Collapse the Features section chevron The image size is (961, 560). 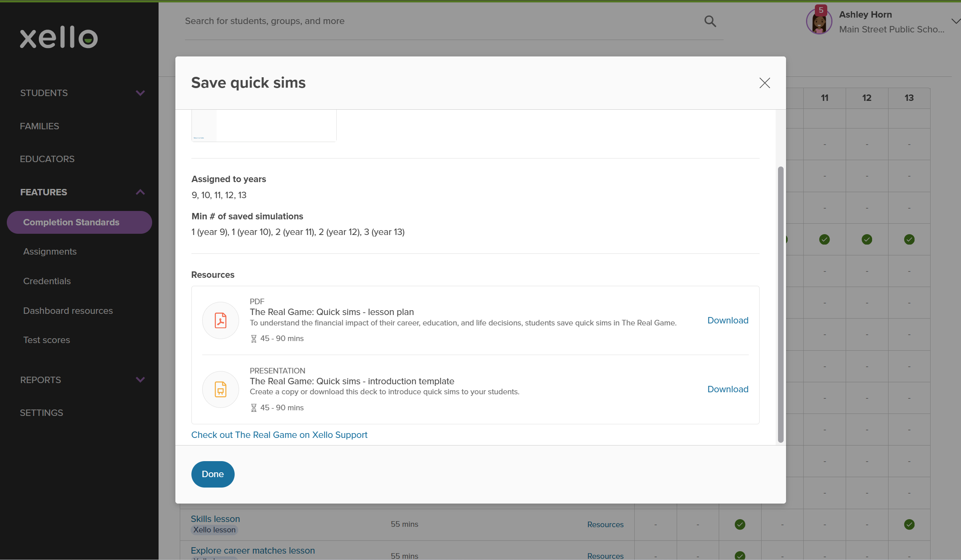[140, 192]
